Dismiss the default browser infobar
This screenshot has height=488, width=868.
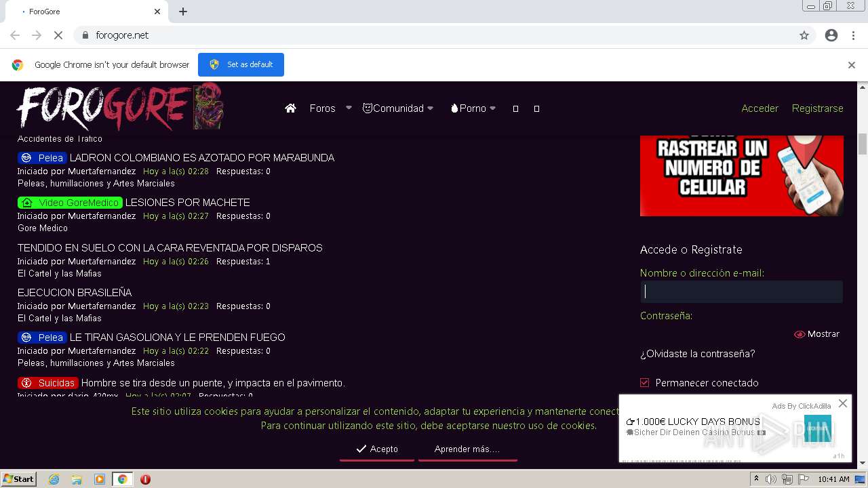[852, 65]
